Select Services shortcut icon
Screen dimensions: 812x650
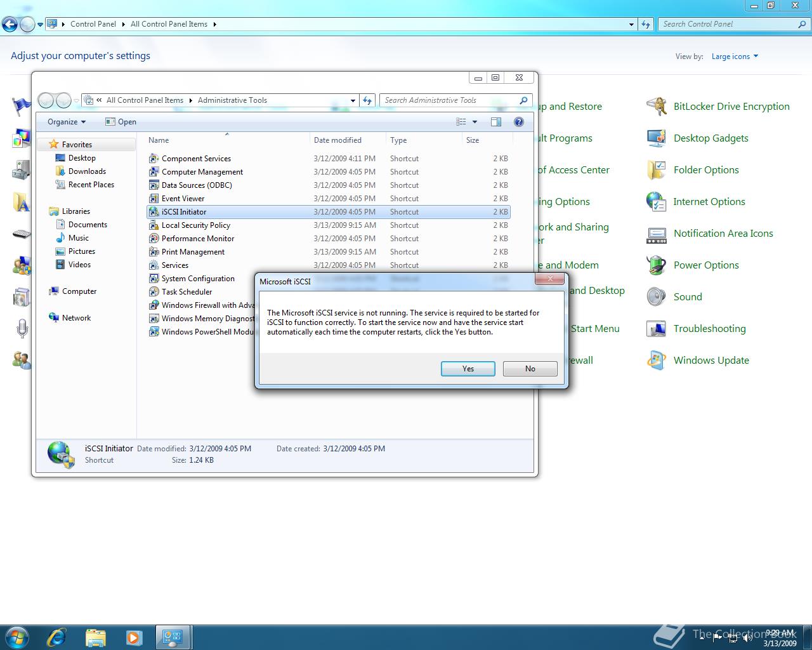pos(154,265)
